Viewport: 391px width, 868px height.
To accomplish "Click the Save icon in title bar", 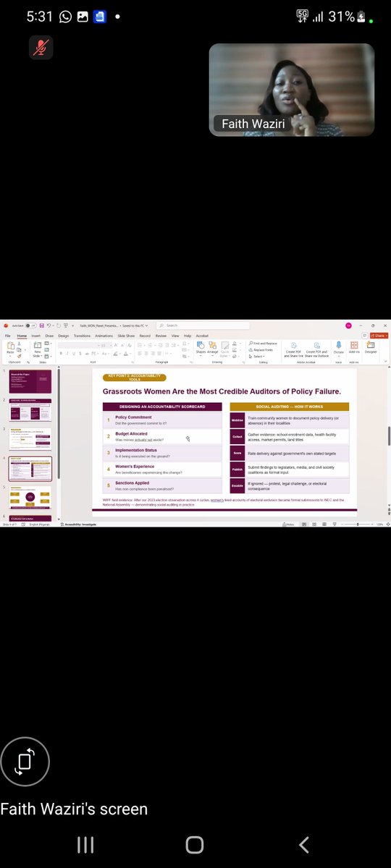I will click(42, 325).
